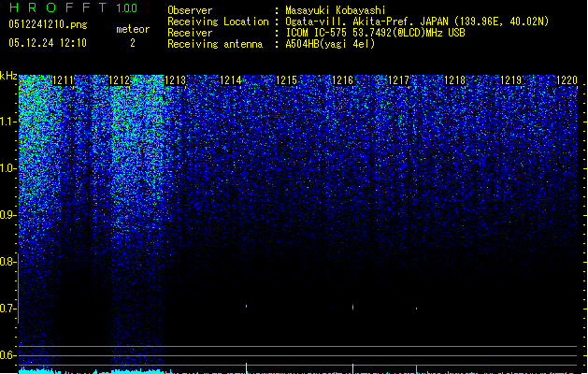Click the 1217 time marker

(398, 80)
